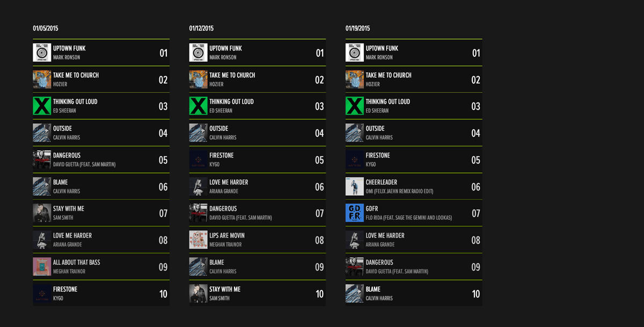The image size is (644, 327).
Task: Click Blame Calvin Harris row in 01/05/2015 chart
Action: [101, 187]
